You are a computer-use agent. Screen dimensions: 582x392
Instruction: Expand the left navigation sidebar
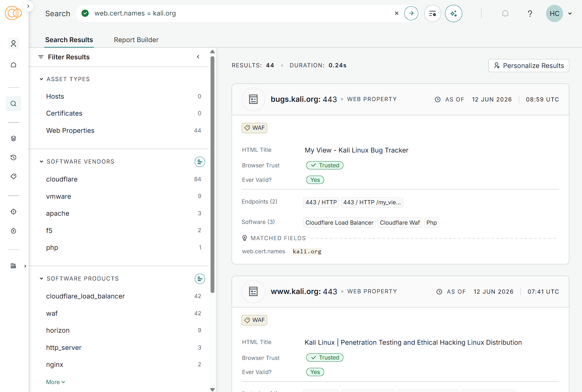(x=28, y=6)
